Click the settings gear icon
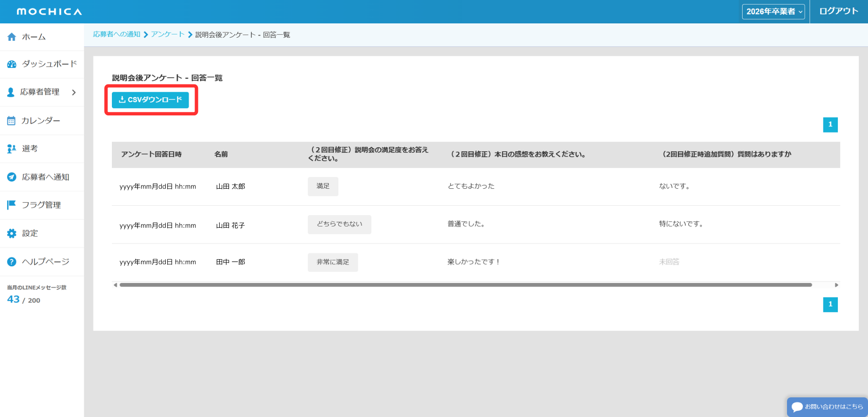Viewport: 868px width, 417px height. click(11, 233)
